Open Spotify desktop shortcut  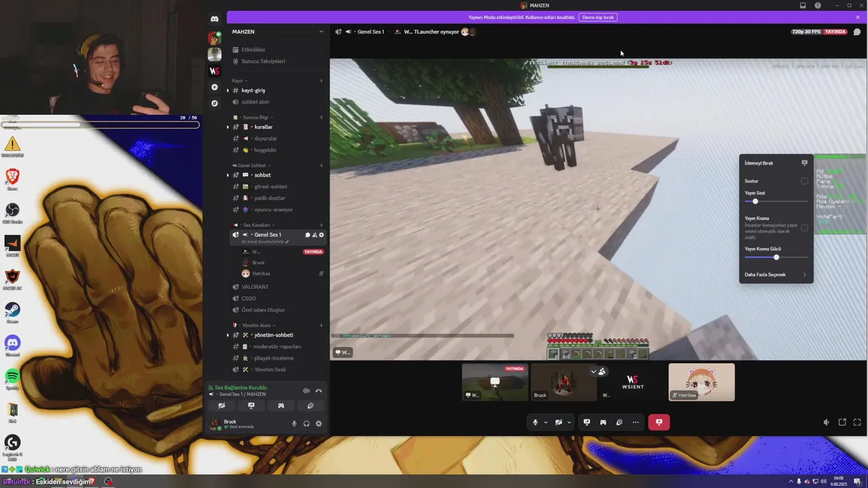12,378
